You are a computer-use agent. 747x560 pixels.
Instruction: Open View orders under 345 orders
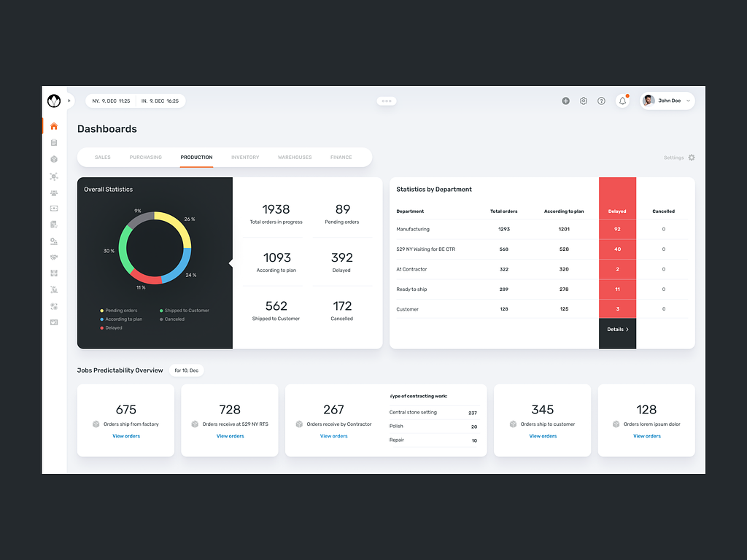pos(543,436)
